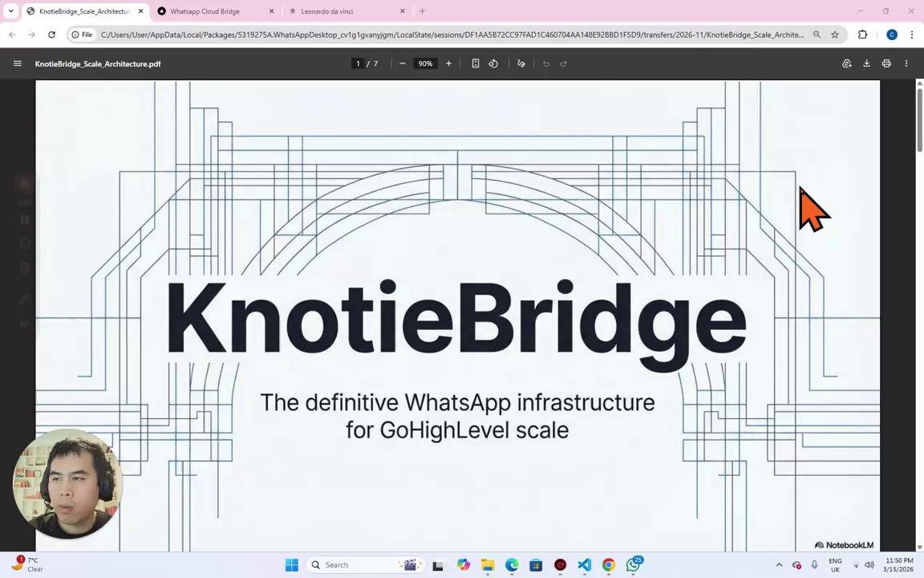Open the zoom magnifier in the address bar
924x578 pixels.
tap(817, 35)
